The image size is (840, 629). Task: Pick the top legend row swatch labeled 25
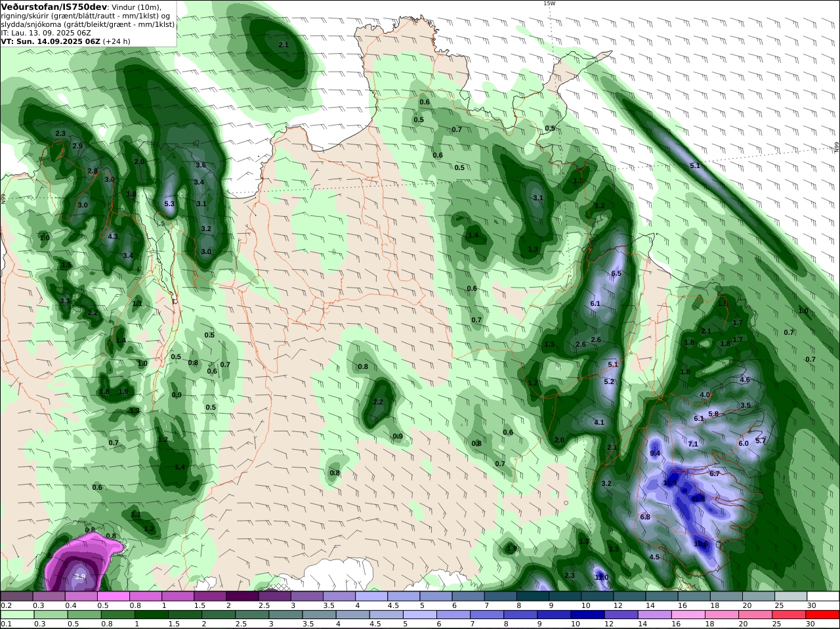[x=791, y=596]
